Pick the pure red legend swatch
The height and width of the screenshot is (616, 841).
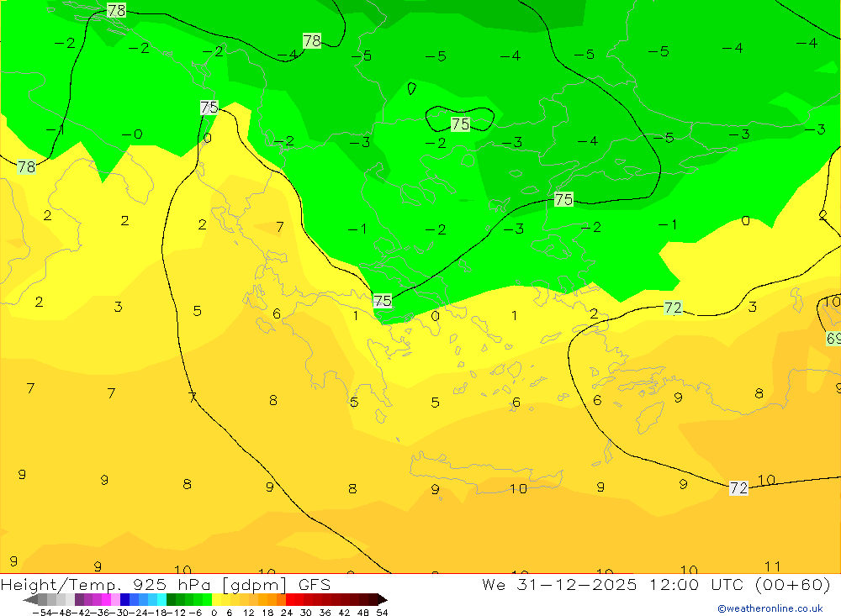pyautogui.click(x=290, y=600)
